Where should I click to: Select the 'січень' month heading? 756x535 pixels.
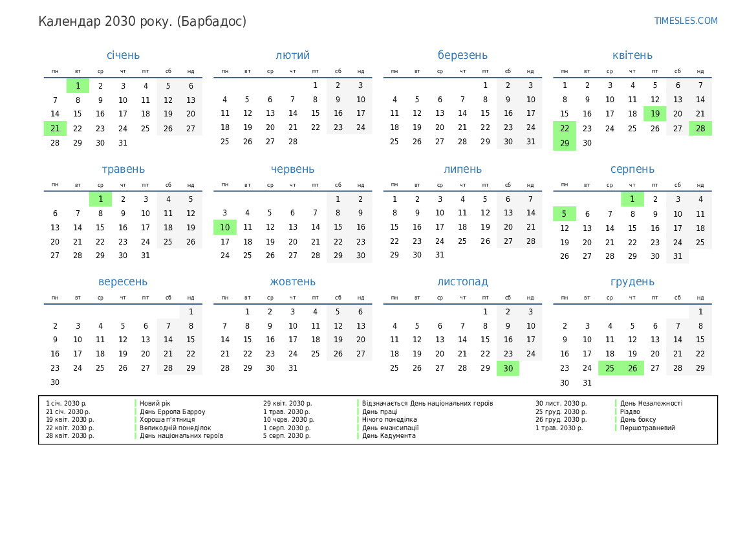[x=123, y=56]
